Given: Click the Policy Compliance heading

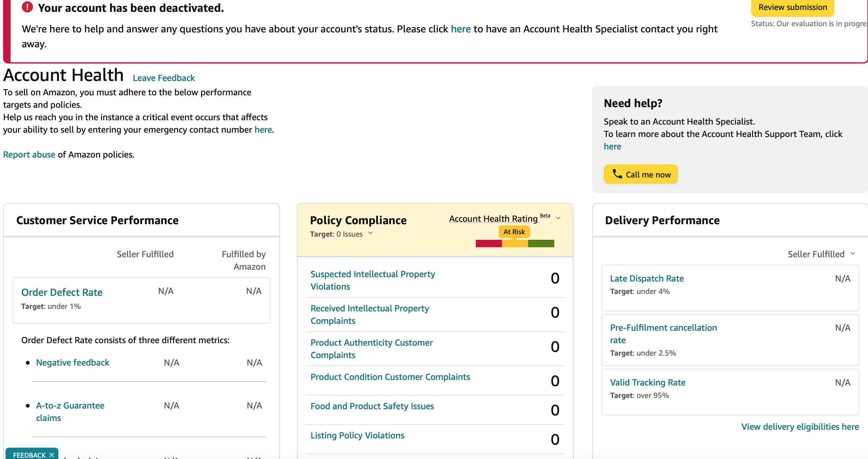Looking at the screenshot, I should tap(358, 220).
